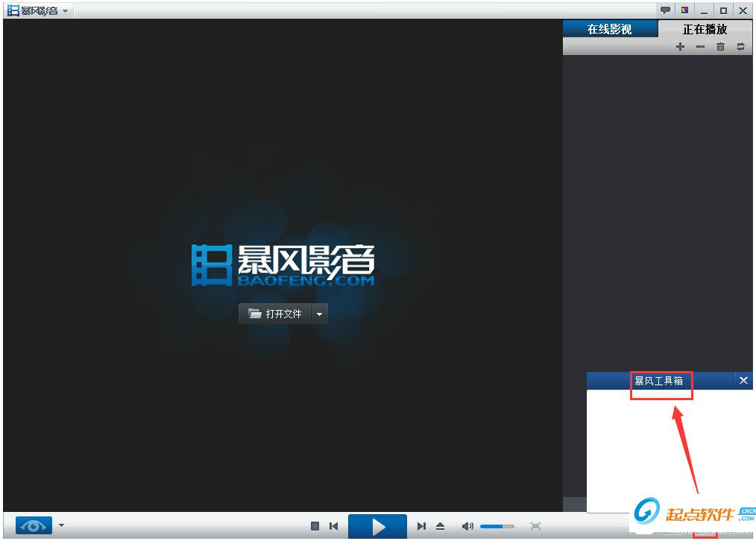
Task: Remove playlist item with minus icon
Action: click(x=700, y=47)
